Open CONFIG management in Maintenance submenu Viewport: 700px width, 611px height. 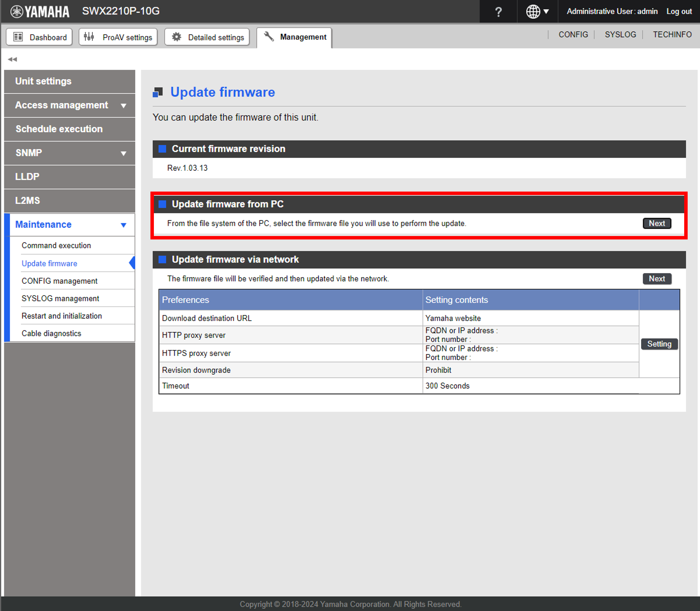[59, 281]
